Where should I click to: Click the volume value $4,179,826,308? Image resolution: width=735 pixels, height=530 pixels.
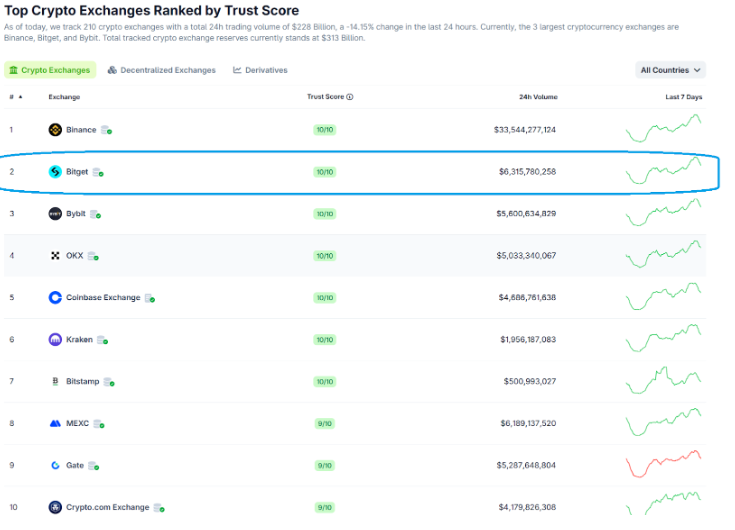click(527, 508)
